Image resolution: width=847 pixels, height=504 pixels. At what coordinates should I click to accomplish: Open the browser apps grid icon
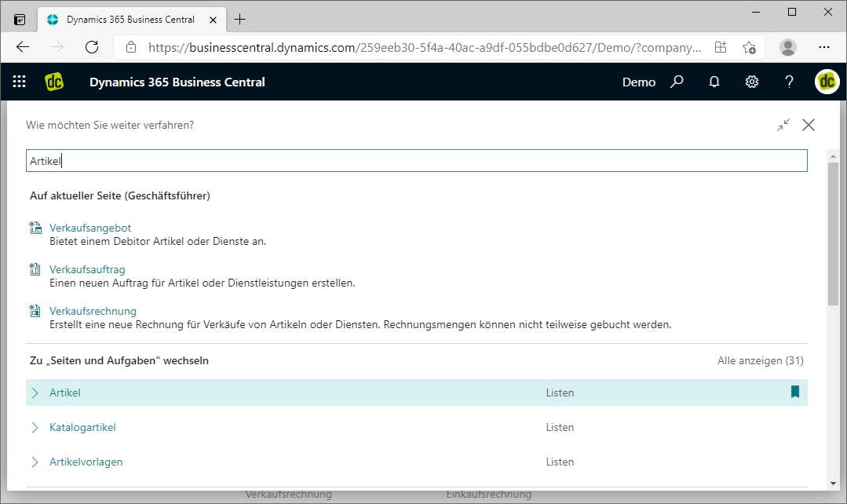[x=721, y=47]
